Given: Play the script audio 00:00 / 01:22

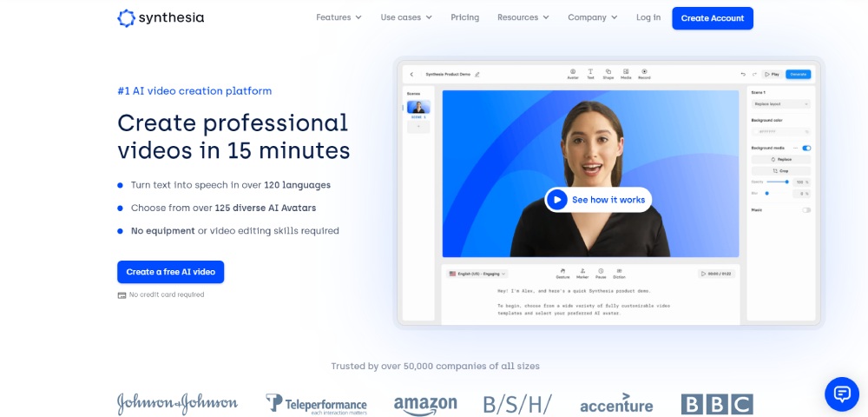Looking at the screenshot, I should click(716, 274).
